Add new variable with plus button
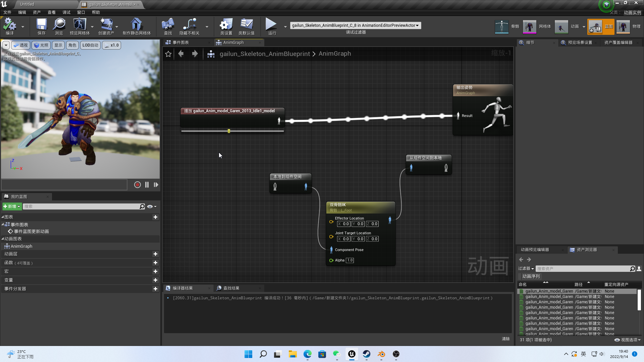Screen dimensions: 644x362 pyautogui.click(x=155, y=280)
